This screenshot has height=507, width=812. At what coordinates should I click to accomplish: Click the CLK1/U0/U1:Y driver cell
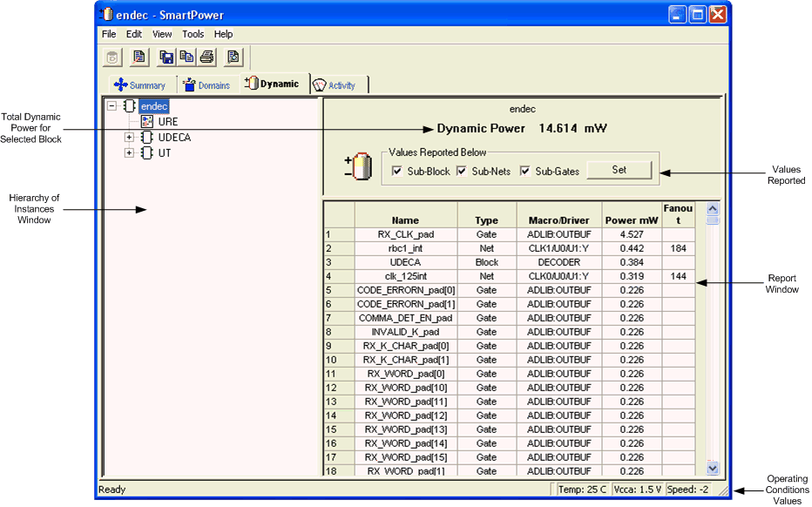[x=558, y=248]
